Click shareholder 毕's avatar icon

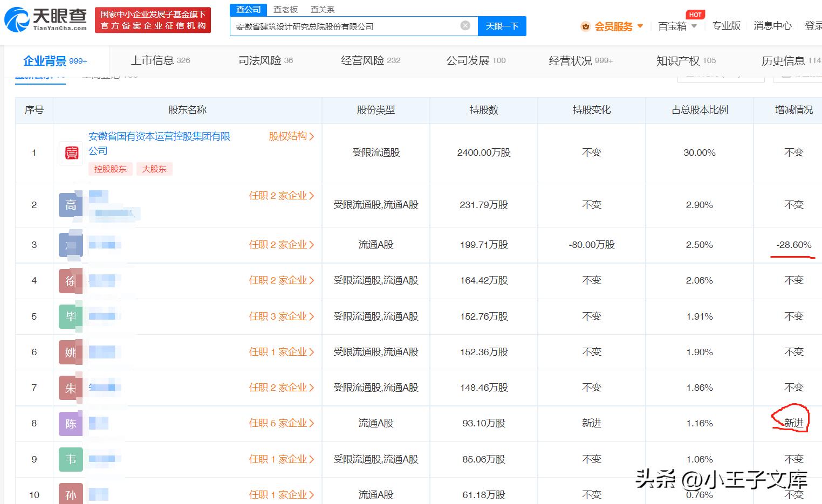[70, 316]
